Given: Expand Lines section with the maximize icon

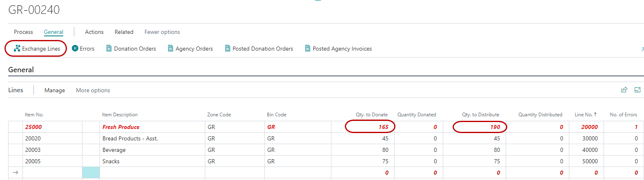Looking at the screenshot, I should [637, 90].
